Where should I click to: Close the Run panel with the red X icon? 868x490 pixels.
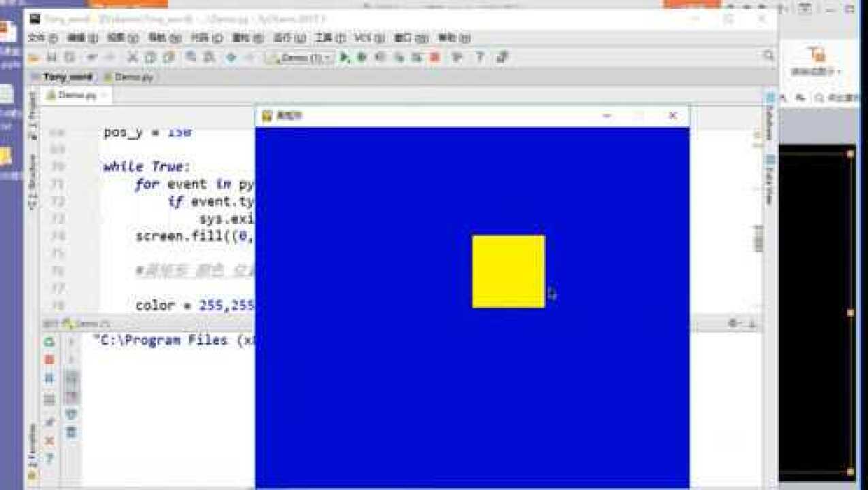pyautogui.click(x=49, y=441)
